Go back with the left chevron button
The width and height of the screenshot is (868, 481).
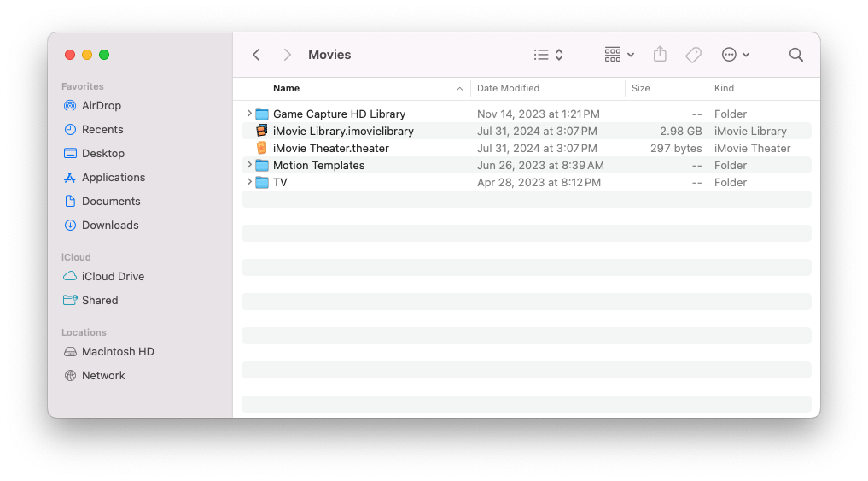pos(256,55)
